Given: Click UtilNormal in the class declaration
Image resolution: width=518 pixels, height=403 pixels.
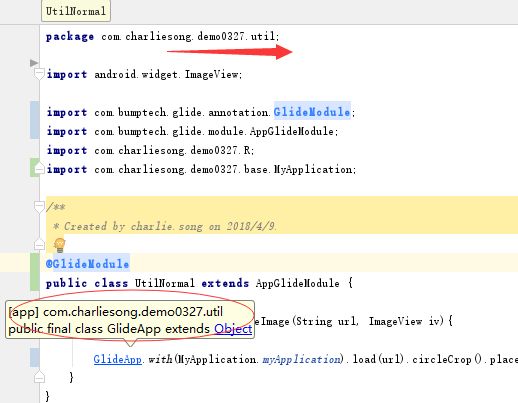Looking at the screenshot, I should 164,283.
